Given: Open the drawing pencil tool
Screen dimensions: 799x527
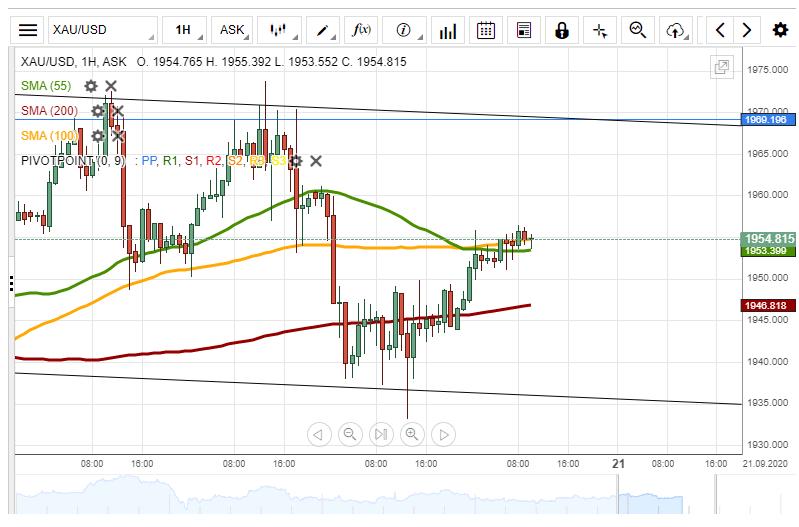Looking at the screenshot, I should 324,30.
